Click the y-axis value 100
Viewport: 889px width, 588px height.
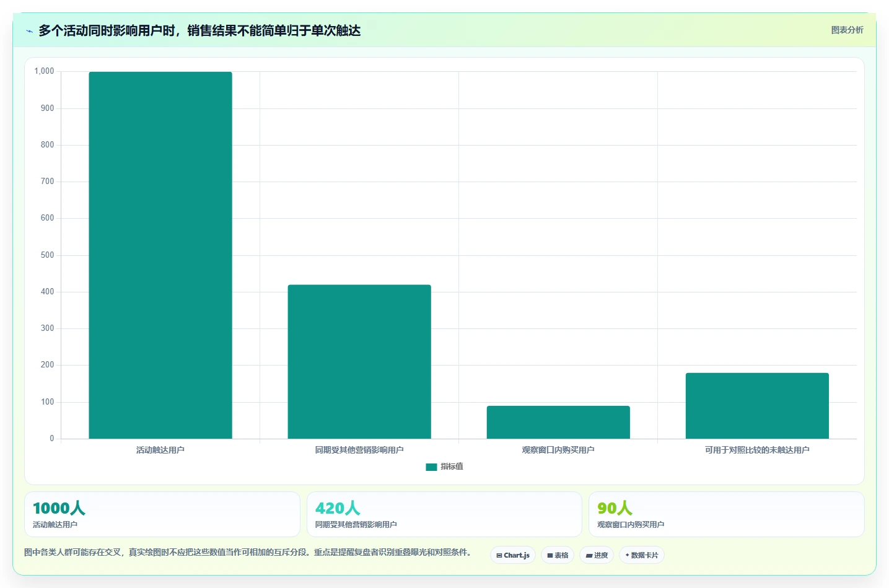(x=47, y=402)
